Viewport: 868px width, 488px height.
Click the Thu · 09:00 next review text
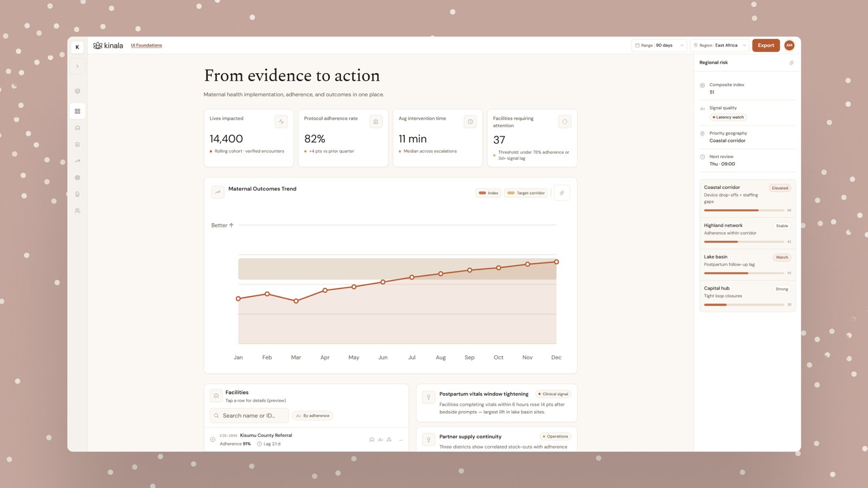[722, 164]
